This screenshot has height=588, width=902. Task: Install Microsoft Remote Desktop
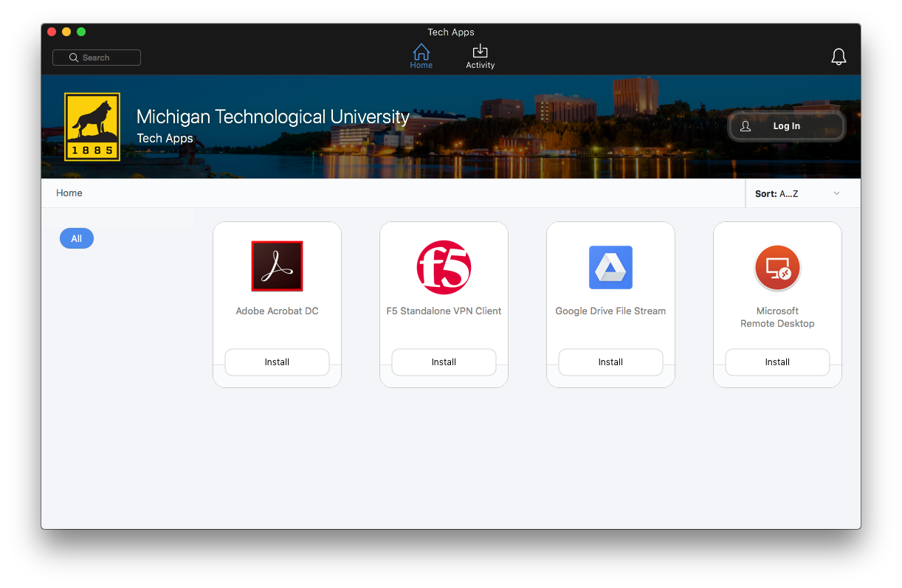[x=777, y=362]
